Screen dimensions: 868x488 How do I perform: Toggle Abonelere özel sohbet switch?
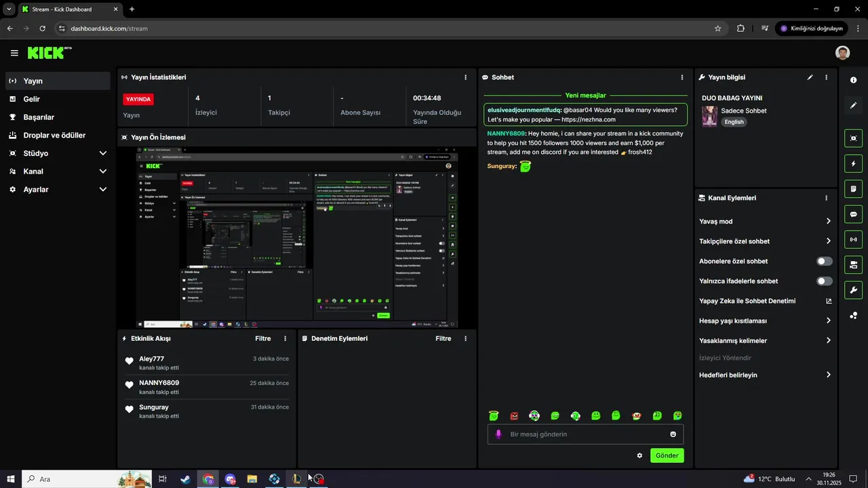point(824,261)
